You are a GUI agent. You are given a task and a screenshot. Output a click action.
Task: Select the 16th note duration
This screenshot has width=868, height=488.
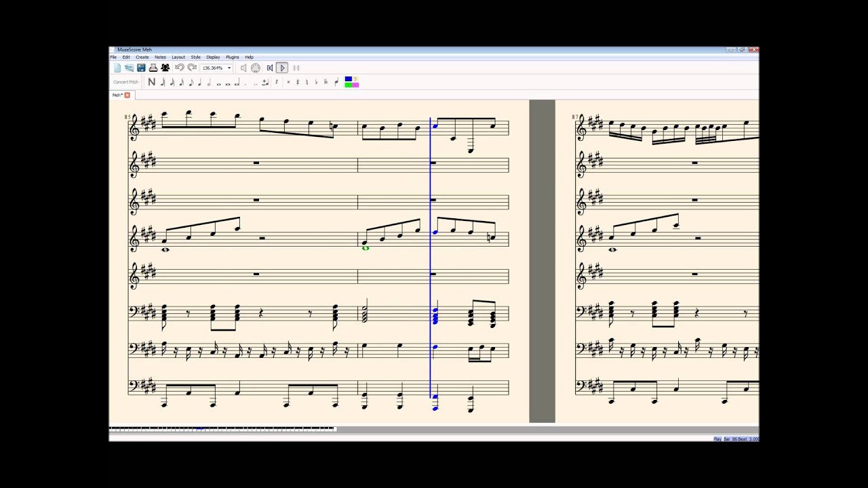coord(182,82)
